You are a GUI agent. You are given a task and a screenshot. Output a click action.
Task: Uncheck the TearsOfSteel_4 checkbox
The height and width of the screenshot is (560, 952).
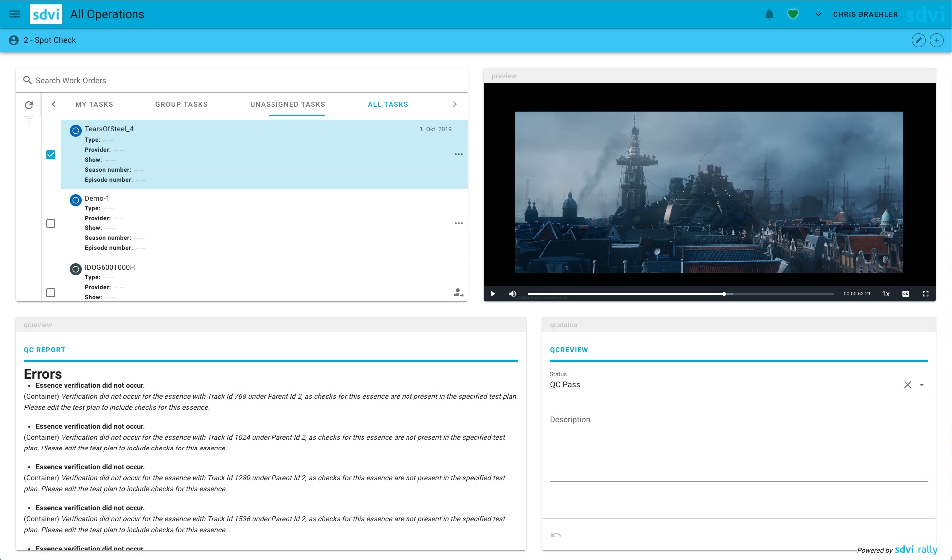51,155
